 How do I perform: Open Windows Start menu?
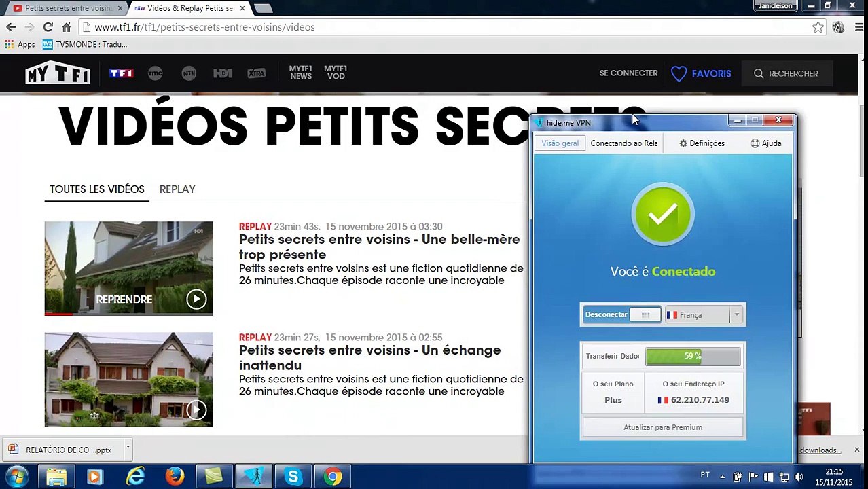point(16,477)
